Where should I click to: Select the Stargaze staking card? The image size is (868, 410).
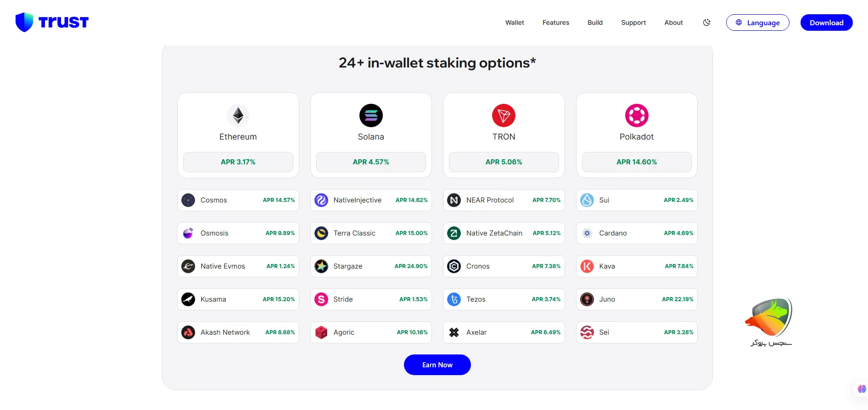pos(371,266)
